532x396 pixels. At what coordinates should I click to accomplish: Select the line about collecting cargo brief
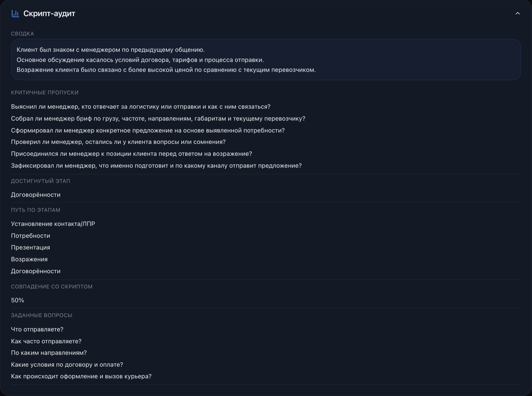click(x=158, y=118)
